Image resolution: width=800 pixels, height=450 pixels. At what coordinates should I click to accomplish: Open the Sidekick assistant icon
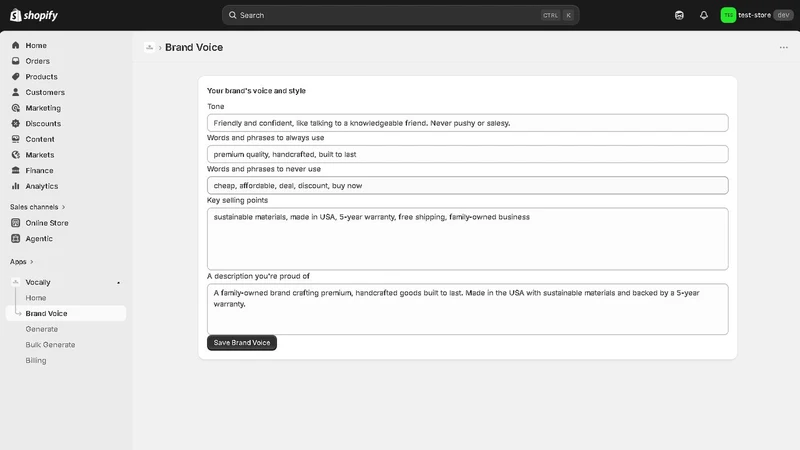click(x=679, y=15)
